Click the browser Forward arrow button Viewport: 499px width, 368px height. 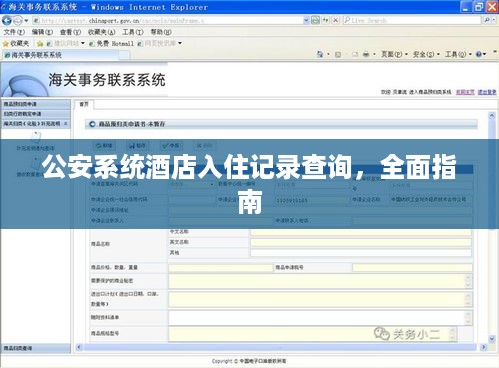point(18,21)
